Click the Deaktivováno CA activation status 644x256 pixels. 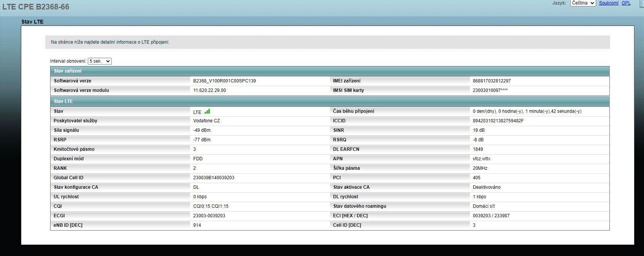[x=487, y=187]
